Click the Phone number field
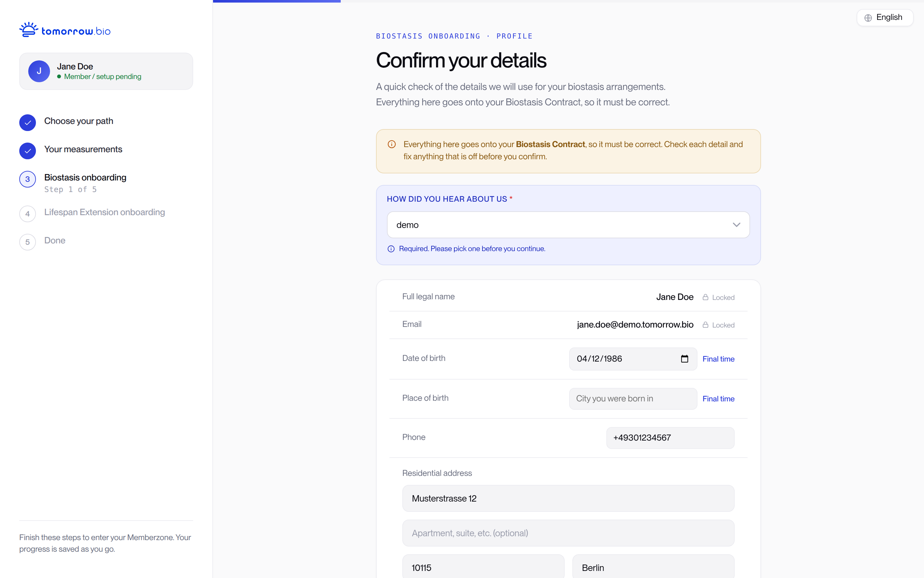Image resolution: width=924 pixels, height=578 pixels. (670, 438)
